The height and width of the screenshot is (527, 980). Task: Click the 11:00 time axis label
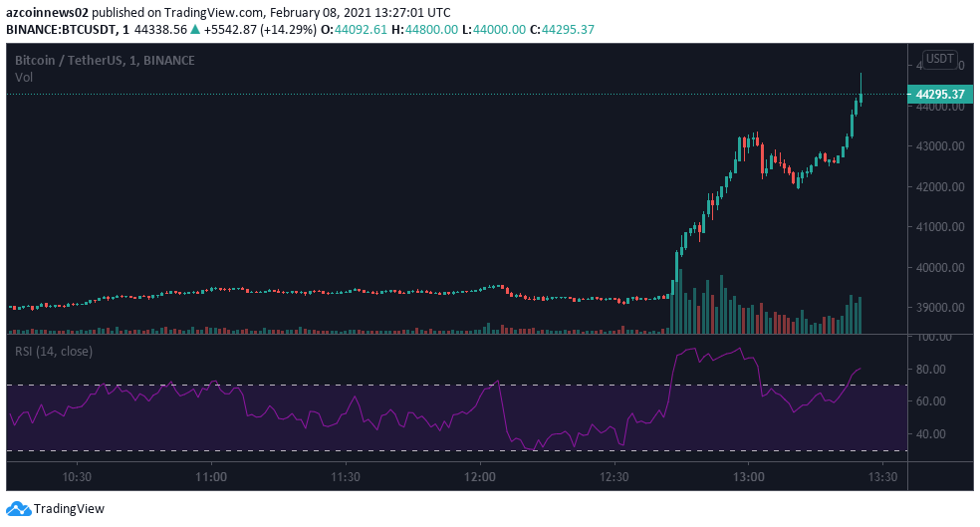point(211,477)
